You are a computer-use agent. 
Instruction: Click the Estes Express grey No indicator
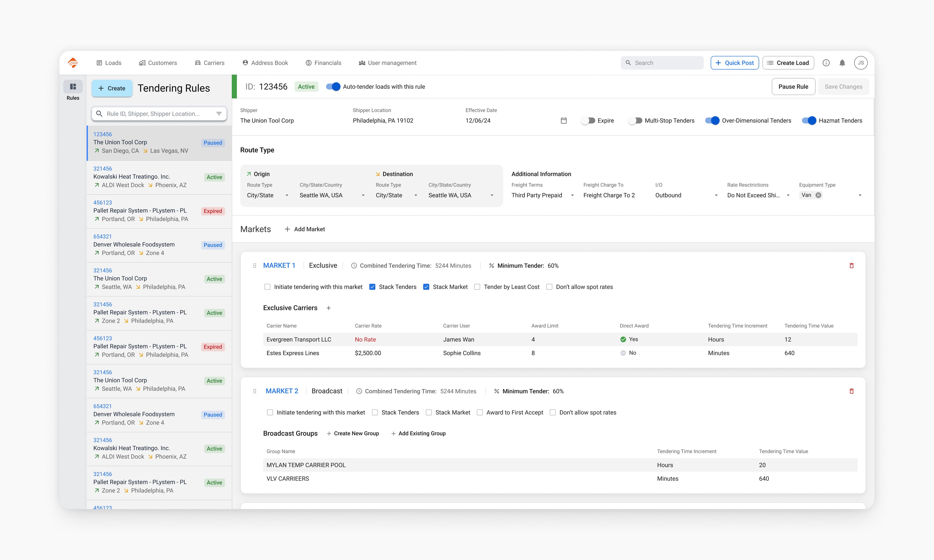(623, 353)
